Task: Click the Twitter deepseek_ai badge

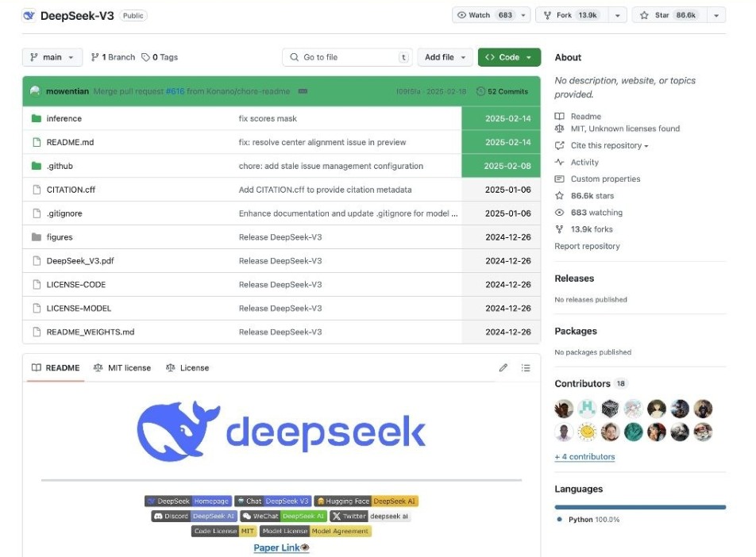Action: coord(370,516)
